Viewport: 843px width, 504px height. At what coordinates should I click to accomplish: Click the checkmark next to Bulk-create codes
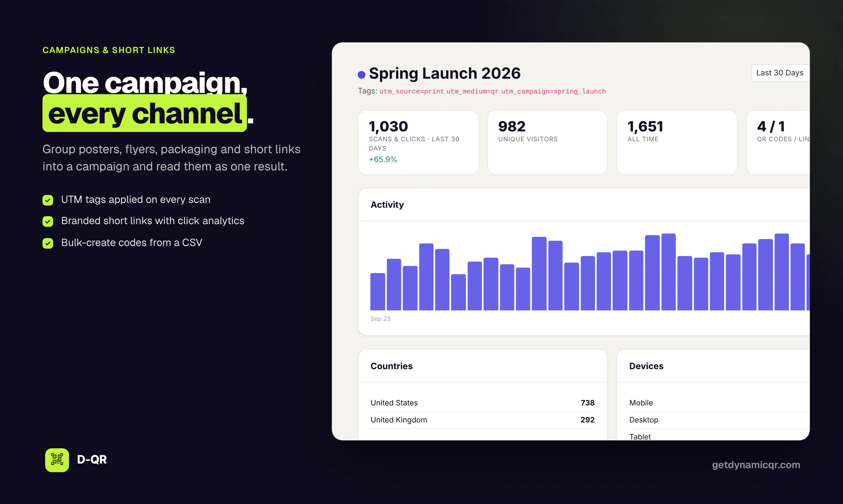tap(47, 243)
